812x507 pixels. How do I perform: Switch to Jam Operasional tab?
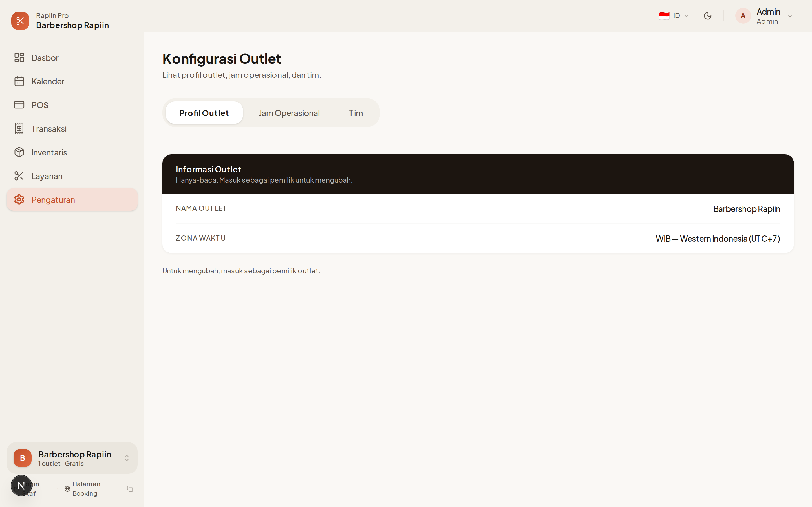tap(289, 113)
